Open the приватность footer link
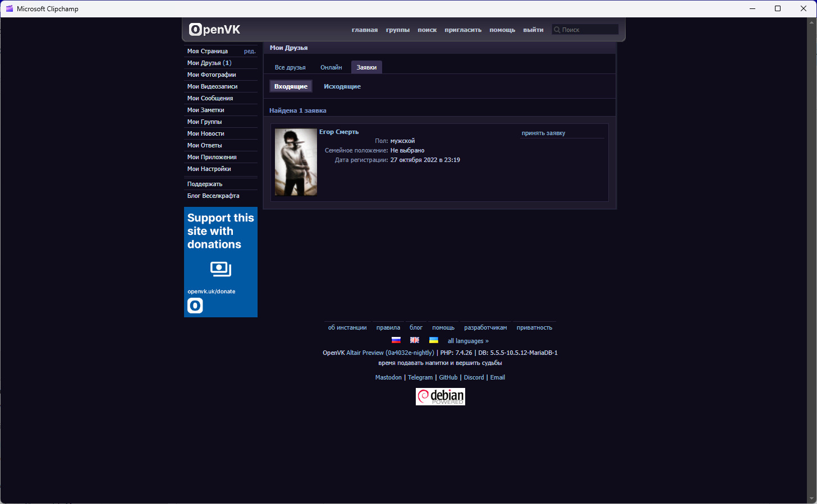The width and height of the screenshot is (817, 504). click(x=534, y=327)
